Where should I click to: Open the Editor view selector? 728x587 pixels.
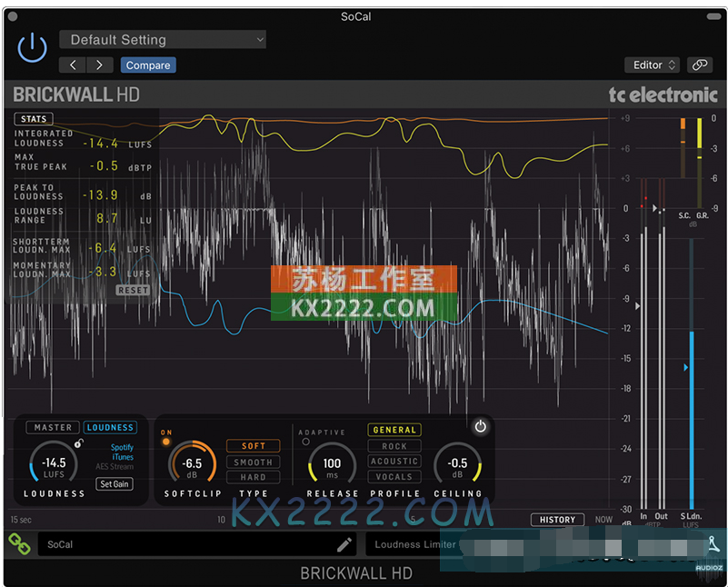(x=653, y=65)
